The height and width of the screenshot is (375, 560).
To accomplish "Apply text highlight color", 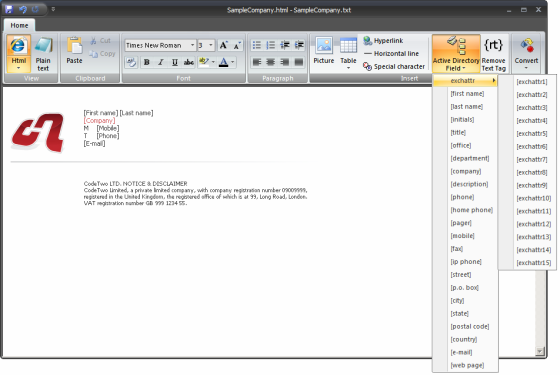I will click(x=204, y=62).
